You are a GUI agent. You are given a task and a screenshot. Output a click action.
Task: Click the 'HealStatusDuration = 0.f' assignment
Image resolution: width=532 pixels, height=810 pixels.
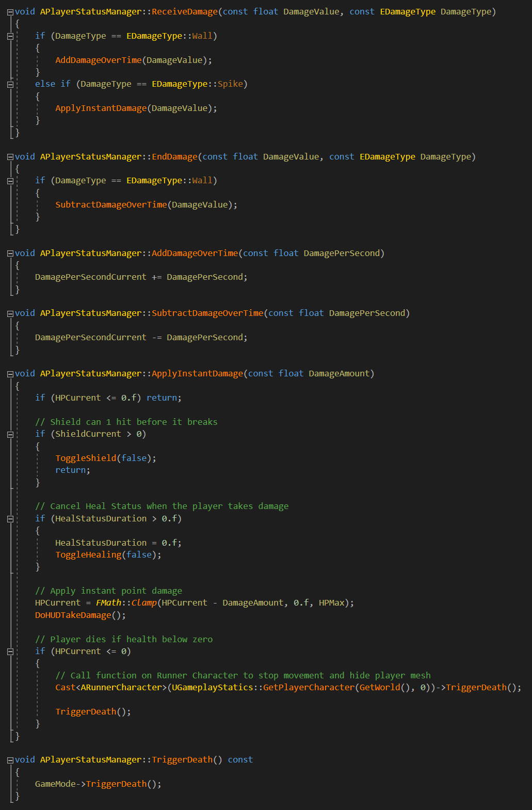pos(119,543)
